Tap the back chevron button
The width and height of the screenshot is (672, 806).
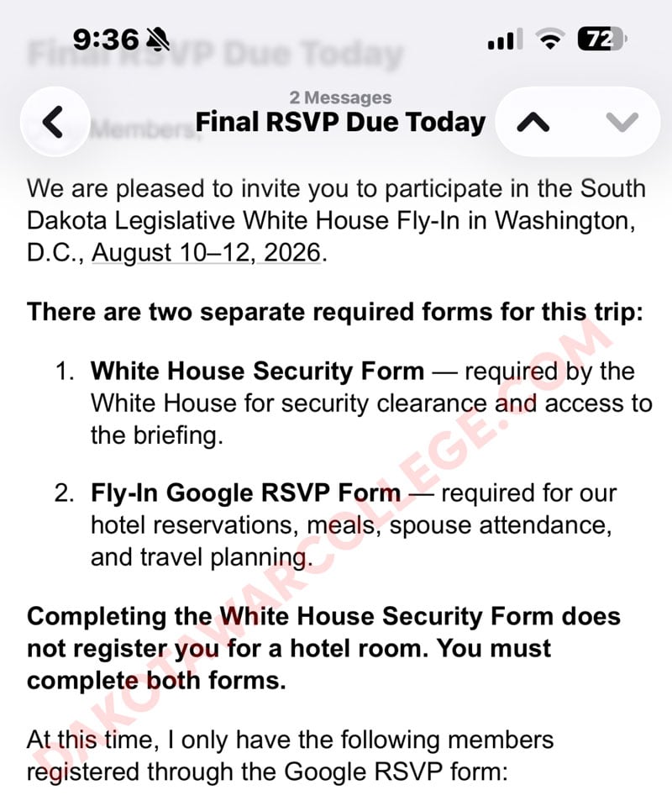tap(54, 122)
